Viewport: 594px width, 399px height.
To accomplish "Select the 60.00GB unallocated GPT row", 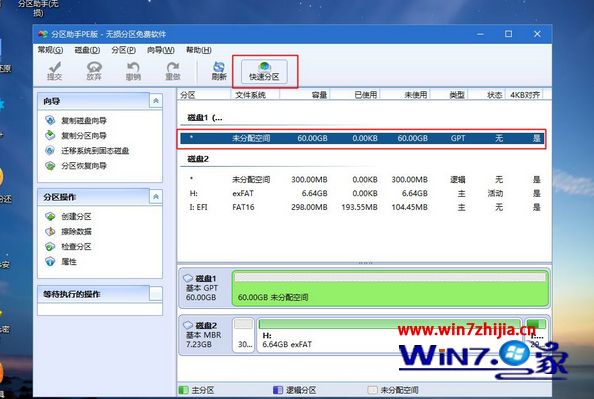I will [362, 138].
